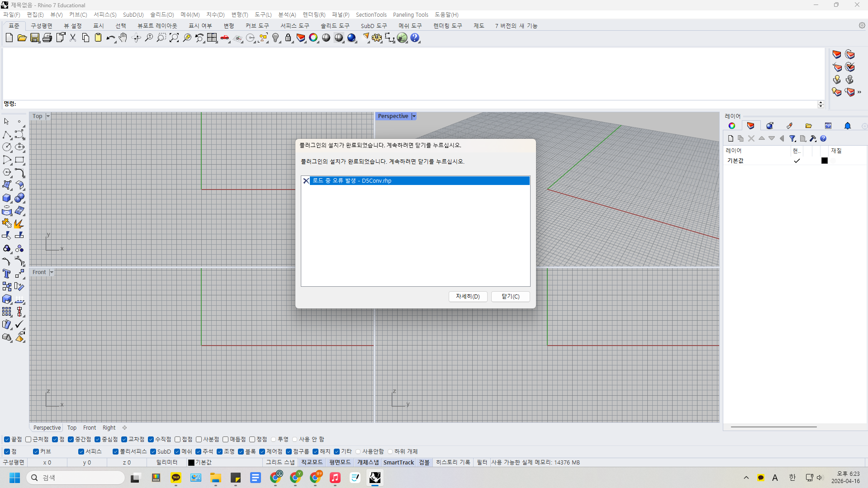Click the Save file icon in toolbar
The height and width of the screenshot is (488, 868).
pos(34,38)
